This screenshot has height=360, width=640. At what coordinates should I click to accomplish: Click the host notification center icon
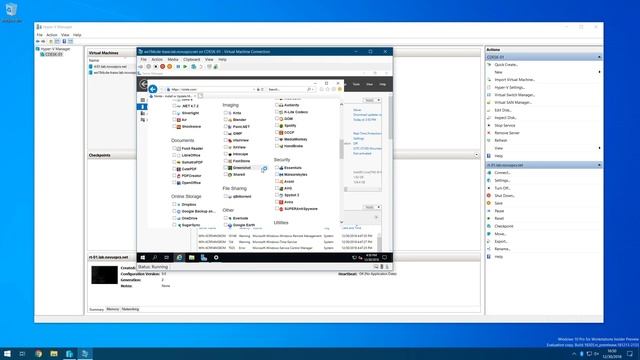point(630,353)
